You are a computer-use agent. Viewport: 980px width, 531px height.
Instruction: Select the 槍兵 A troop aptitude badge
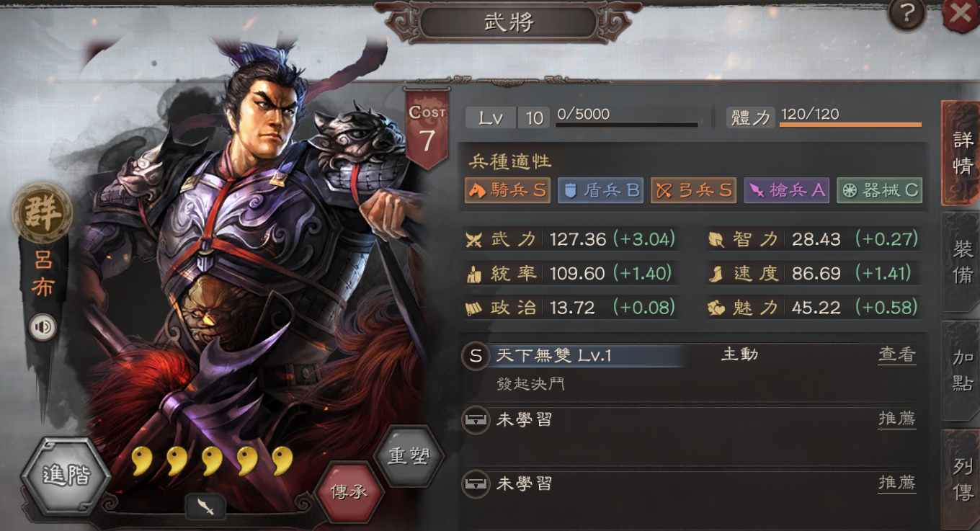[786, 190]
